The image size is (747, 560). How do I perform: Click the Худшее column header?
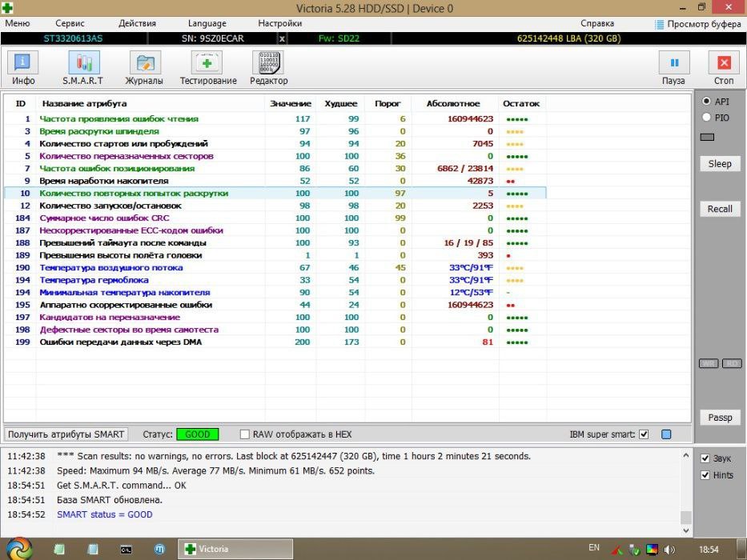click(340, 103)
